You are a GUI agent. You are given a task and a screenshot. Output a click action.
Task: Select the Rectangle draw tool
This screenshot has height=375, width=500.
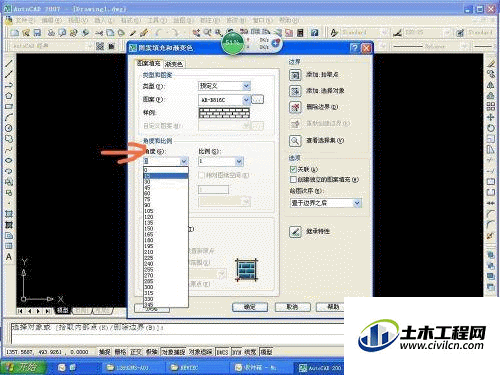9,107
